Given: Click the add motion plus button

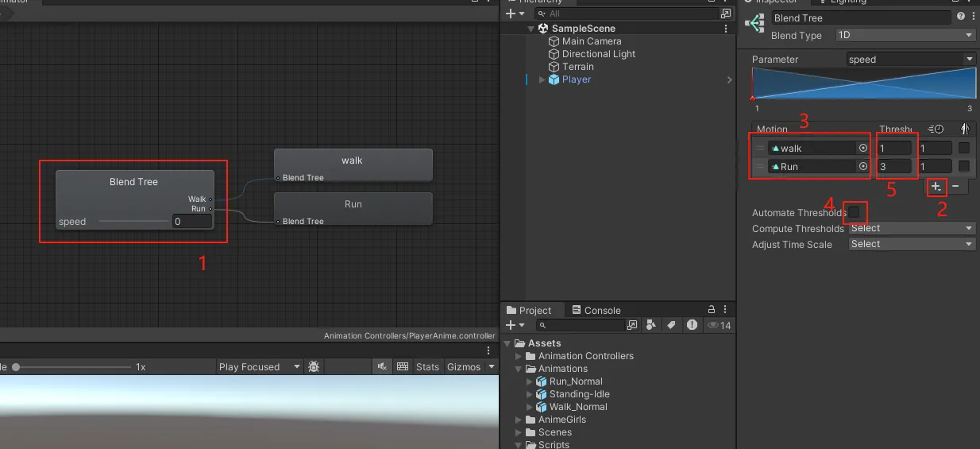Looking at the screenshot, I should coord(936,187).
